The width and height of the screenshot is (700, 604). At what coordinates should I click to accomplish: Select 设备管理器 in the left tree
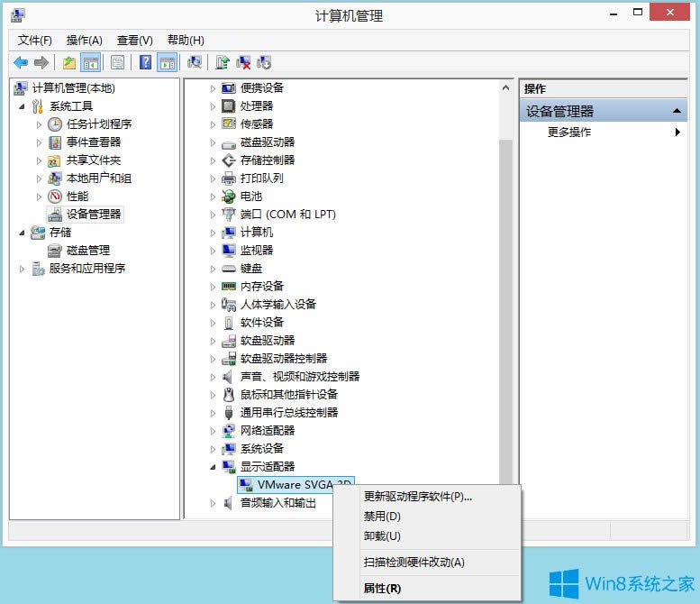point(93,214)
